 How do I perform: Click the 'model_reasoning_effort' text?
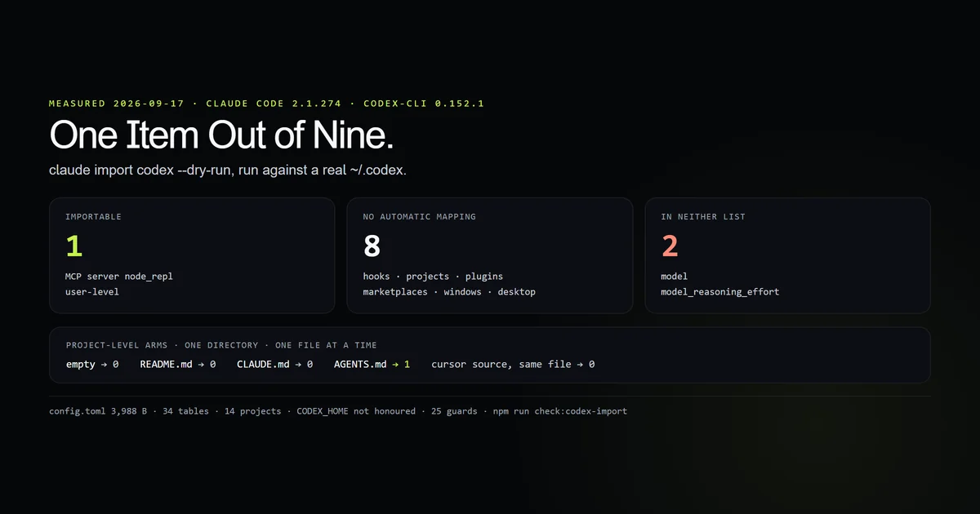(x=719, y=291)
